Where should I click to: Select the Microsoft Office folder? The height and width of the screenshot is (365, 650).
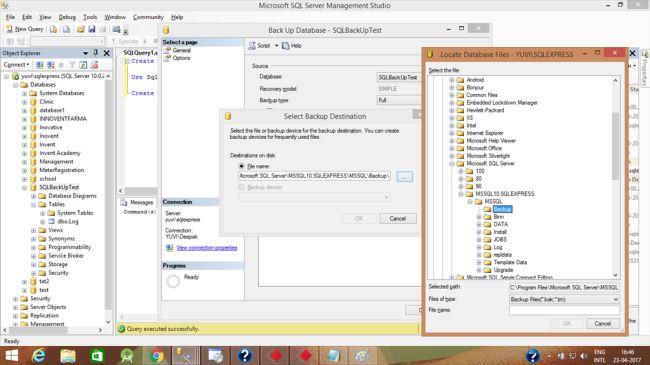(x=484, y=148)
